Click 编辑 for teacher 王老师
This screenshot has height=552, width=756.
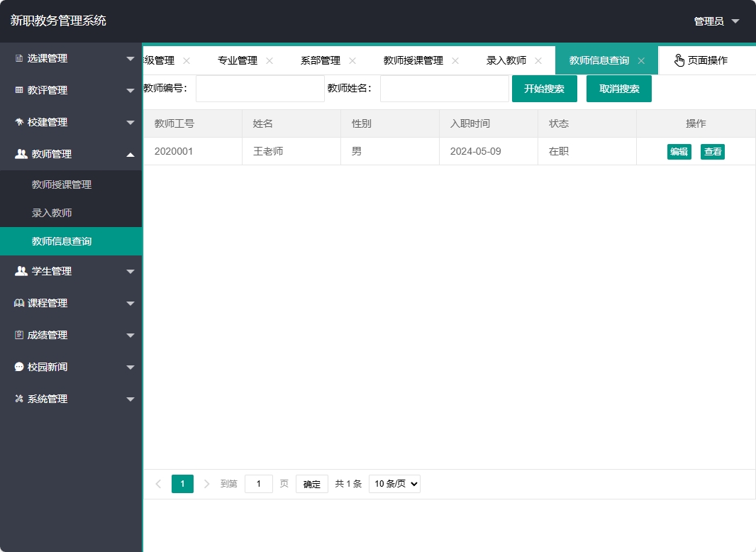pos(679,151)
